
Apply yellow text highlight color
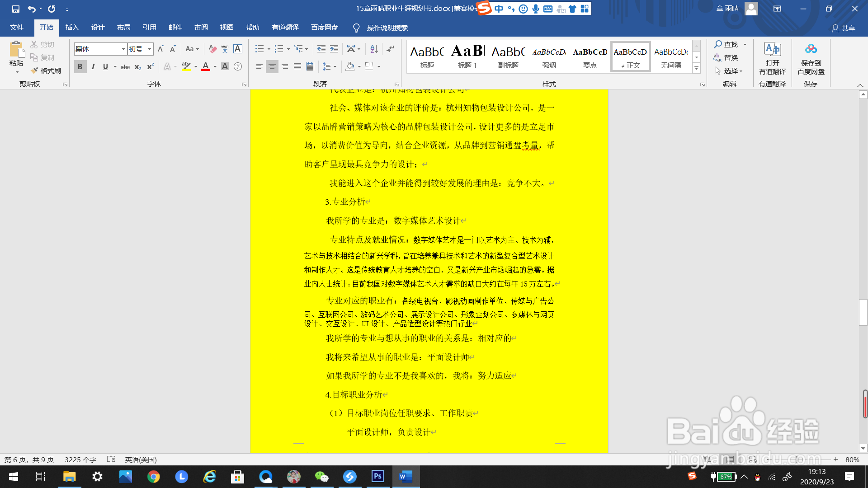[x=186, y=66]
